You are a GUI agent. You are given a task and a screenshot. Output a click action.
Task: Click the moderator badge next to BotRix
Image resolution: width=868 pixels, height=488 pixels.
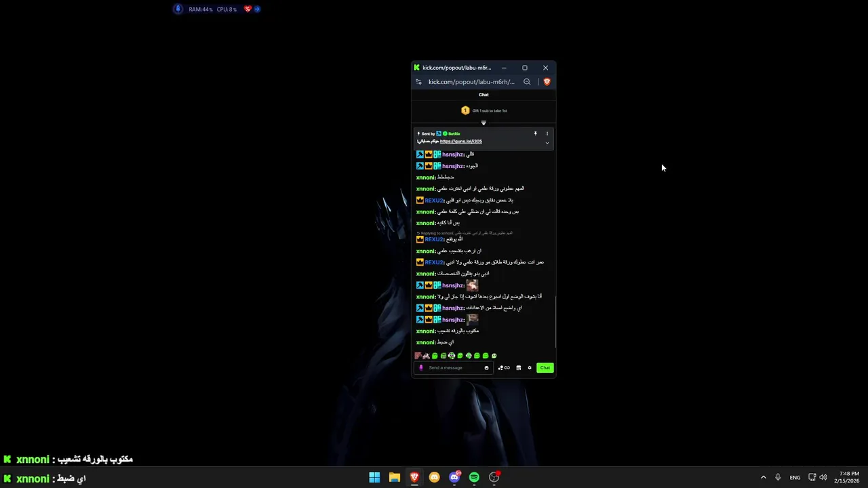click(x=439, y=134)
